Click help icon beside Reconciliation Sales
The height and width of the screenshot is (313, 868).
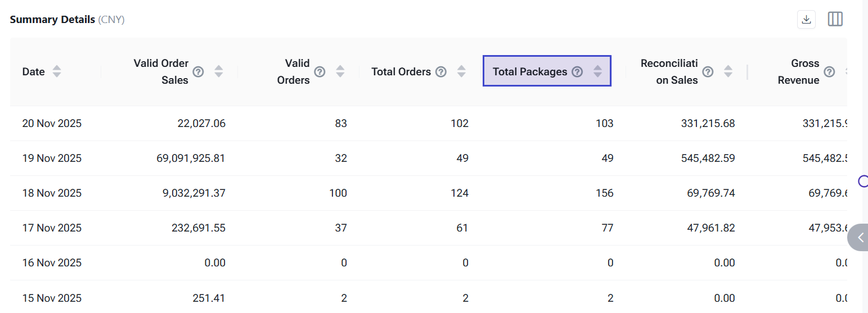[708, 71]
